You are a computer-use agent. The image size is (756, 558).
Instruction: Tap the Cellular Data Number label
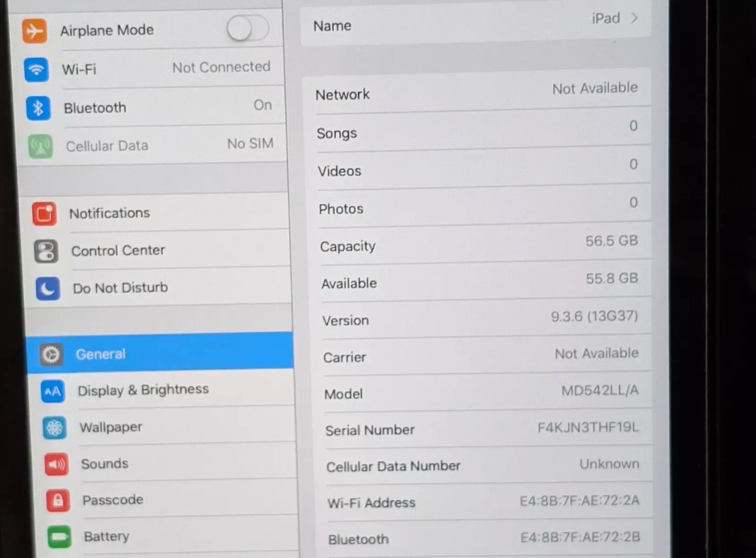pos(393,467)
